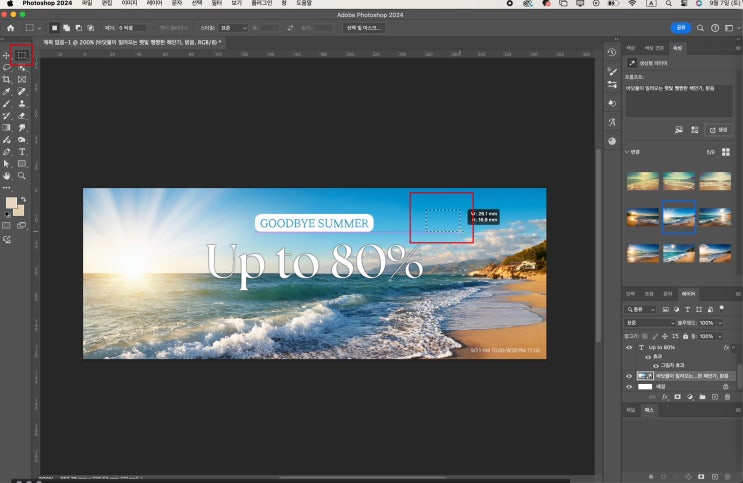The width and height of the screenshot is (743, 483).
Task: Open the layer fill dropdown arrow
Action: point(720,336)
